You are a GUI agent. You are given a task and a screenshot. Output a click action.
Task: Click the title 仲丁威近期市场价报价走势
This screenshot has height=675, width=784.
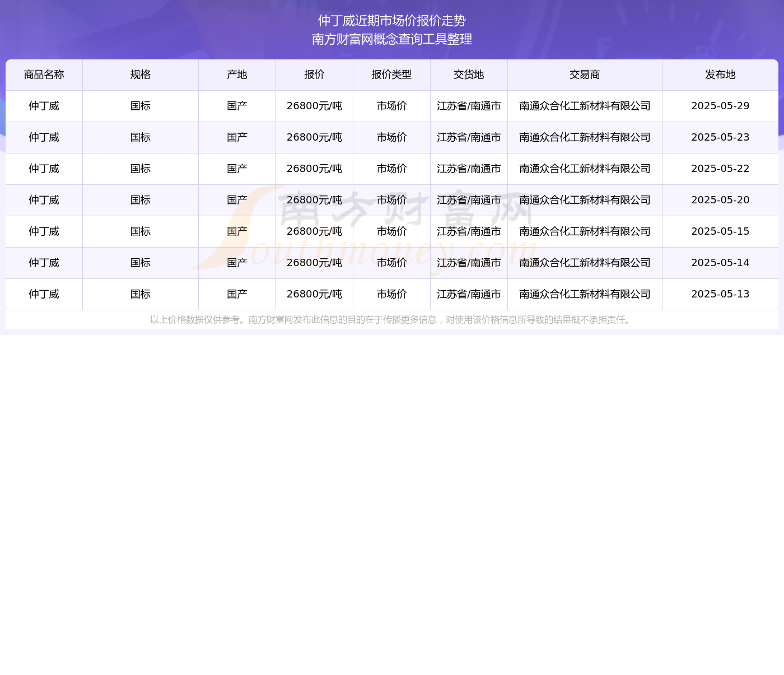(x=392, y=21)
